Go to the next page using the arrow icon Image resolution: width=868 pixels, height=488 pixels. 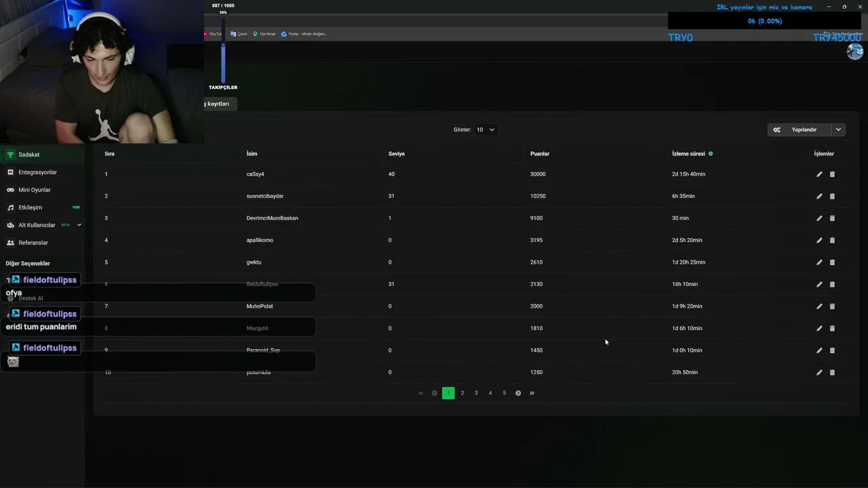coord(518,393)
